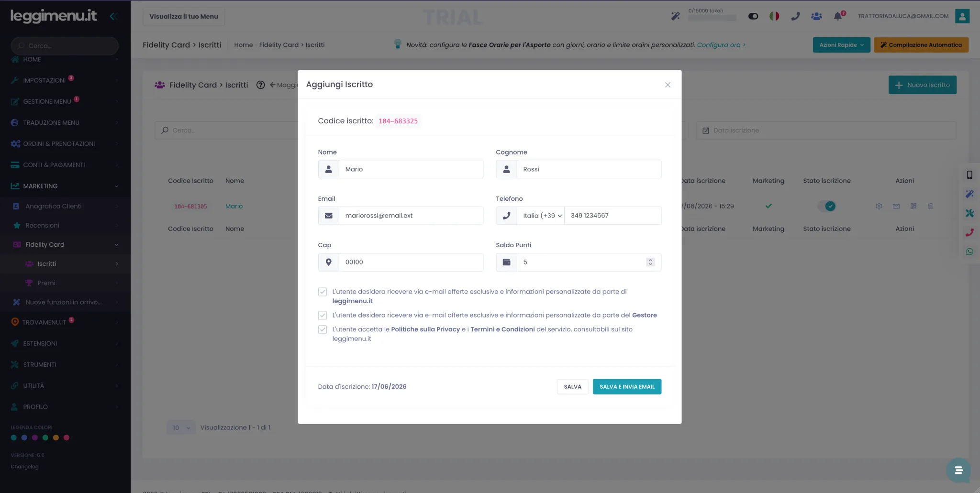This screenshot has height=493, width=980.
Task: Adjust Saldo Punti with spinner arrows
Action: 650,262
